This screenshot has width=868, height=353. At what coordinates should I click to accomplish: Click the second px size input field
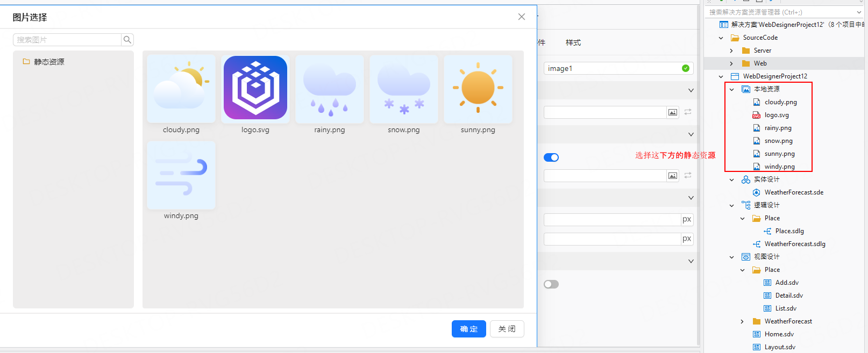(x=612, y=239)
